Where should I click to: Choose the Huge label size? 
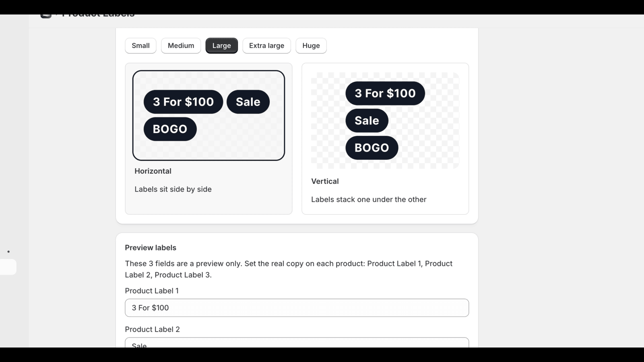click(x=311, y=45)
